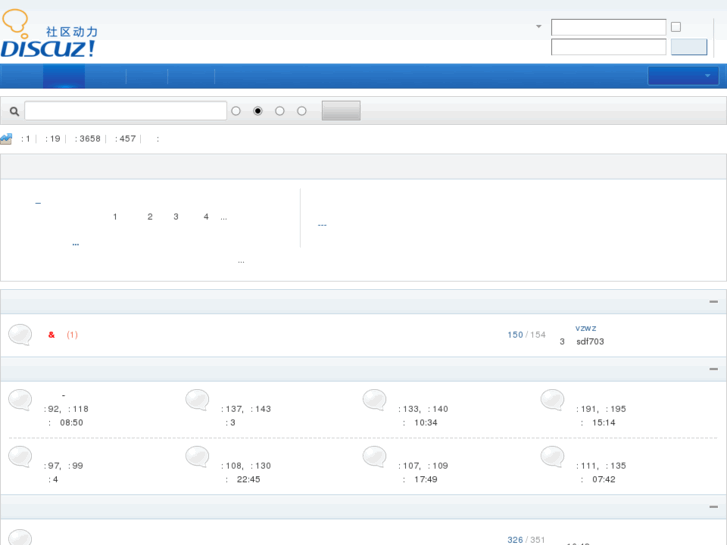727x545 pixels.
Task: Select radio button nearest the gray search button
Action: pos(302,111)
